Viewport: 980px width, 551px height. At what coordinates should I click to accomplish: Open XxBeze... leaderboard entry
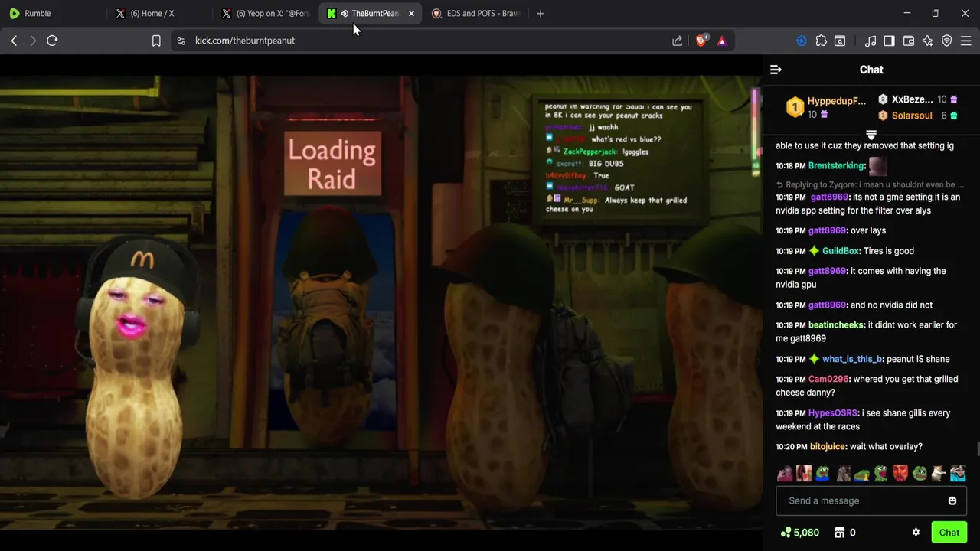[917, 99]
